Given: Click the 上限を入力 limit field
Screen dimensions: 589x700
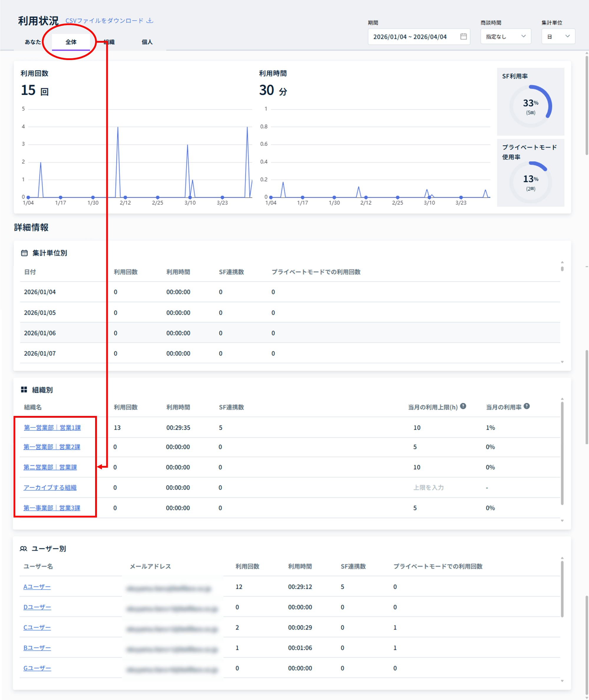Looking at the screenshot, I should pos(428,487).
